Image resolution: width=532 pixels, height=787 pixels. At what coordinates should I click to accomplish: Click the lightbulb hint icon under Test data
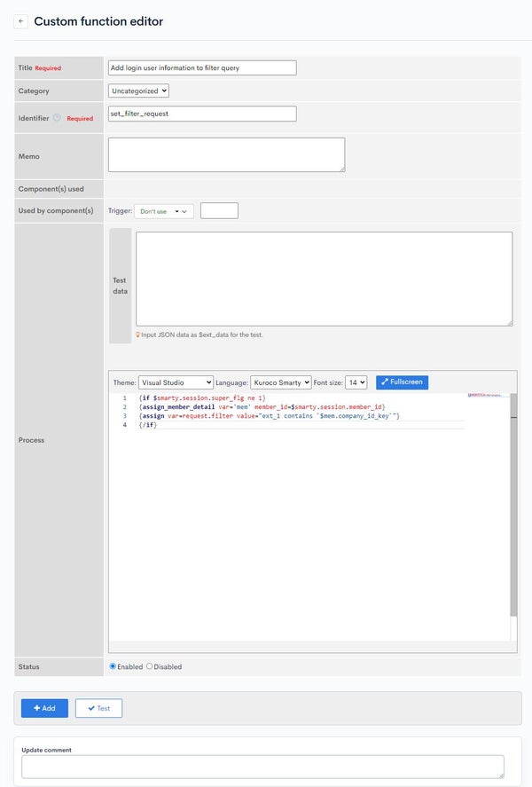click(138, 334)
